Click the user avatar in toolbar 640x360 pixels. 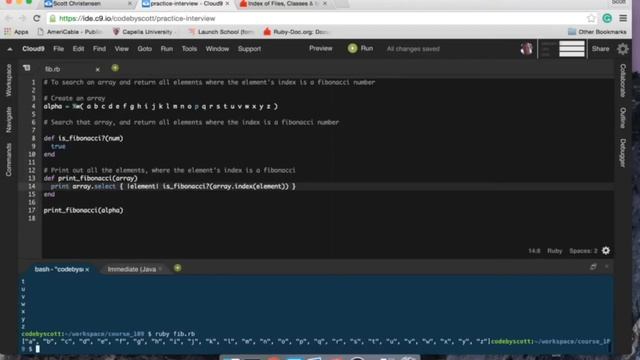(x=527, y=49)
